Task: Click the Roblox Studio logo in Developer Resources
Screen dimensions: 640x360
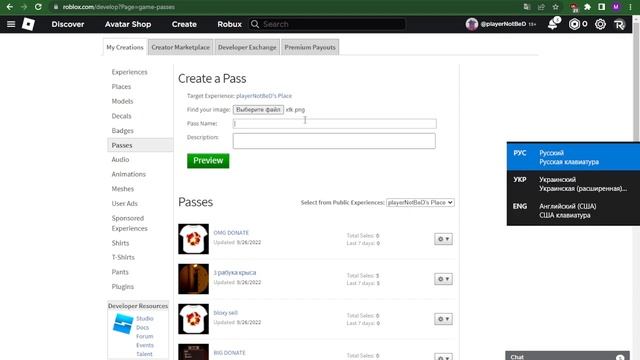Action: [x=123, y=324]
